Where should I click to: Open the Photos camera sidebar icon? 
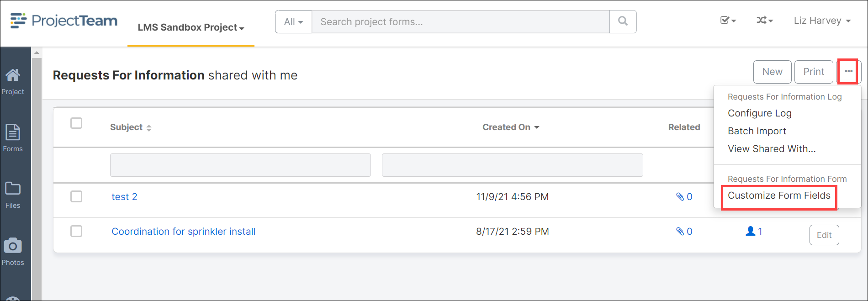click(13, 252)
